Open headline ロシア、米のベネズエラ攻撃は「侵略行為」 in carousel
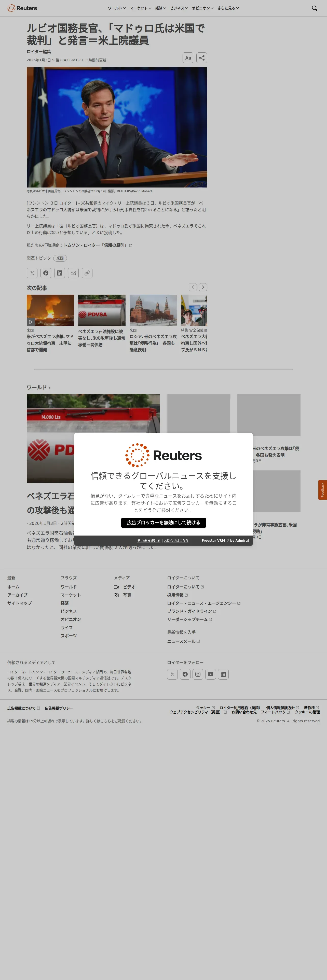This screenshot has height=980, width=327. point(153,343)
